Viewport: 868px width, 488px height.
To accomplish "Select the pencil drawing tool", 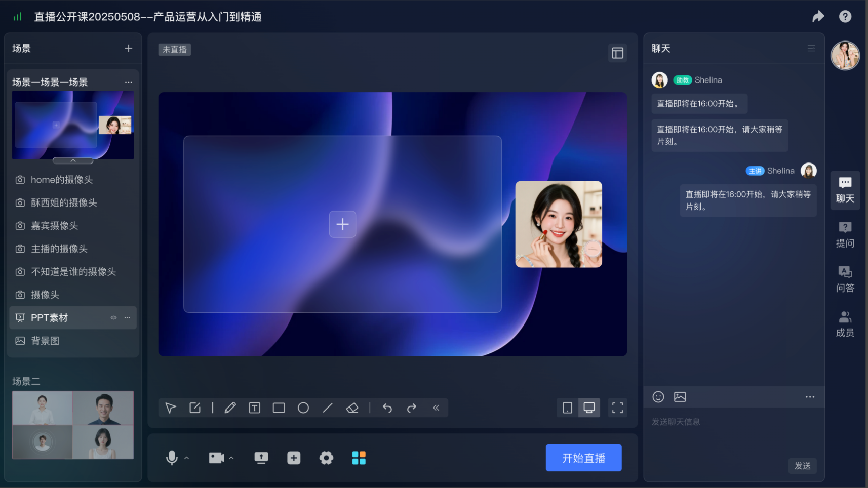I will [230, 408].
